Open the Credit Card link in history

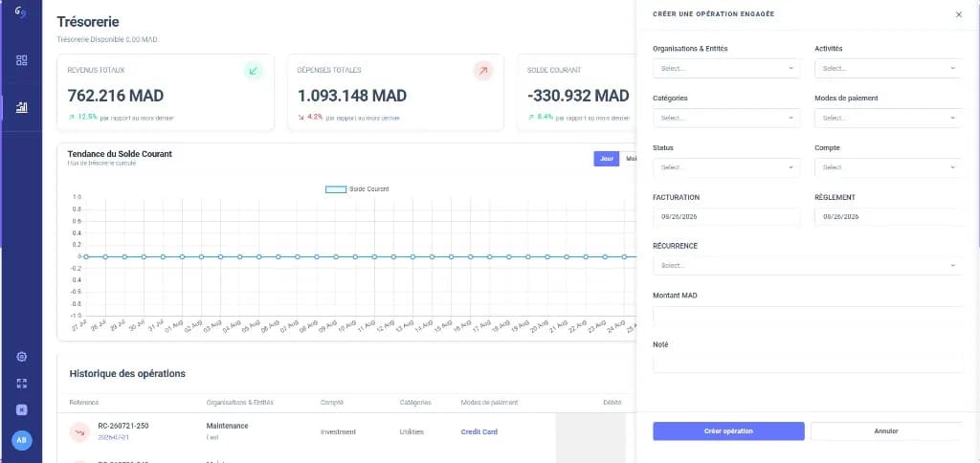click(x=479, y=431)
